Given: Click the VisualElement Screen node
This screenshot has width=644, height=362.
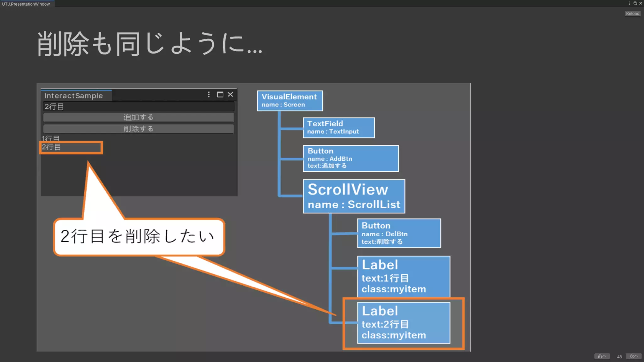Looking at the screenshot, I should [290, 101].
